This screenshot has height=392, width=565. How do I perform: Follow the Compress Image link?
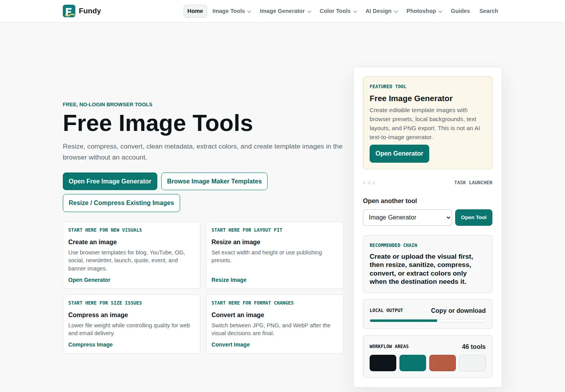[90, 345]
